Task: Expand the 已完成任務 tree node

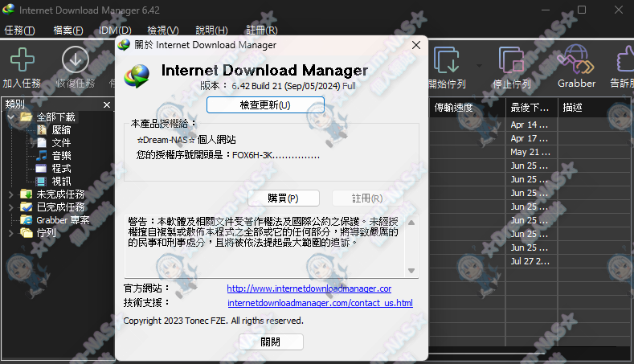Action: (x=11, y=207)
